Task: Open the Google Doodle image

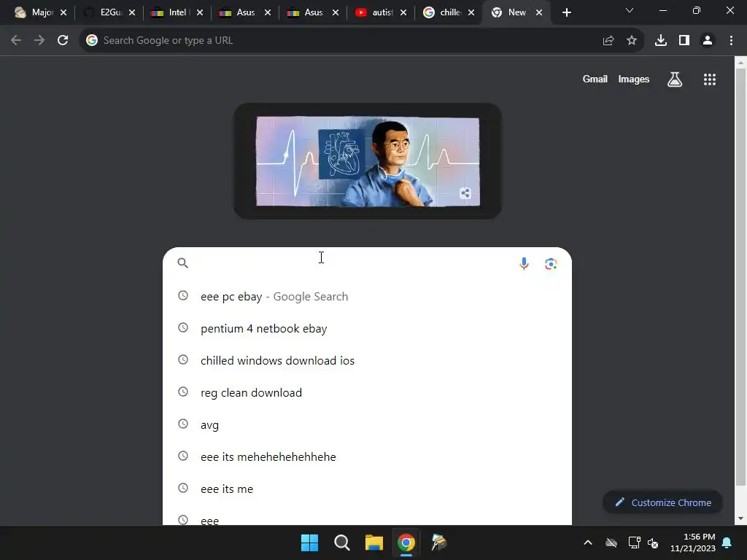Action: [x=368, y=162]
